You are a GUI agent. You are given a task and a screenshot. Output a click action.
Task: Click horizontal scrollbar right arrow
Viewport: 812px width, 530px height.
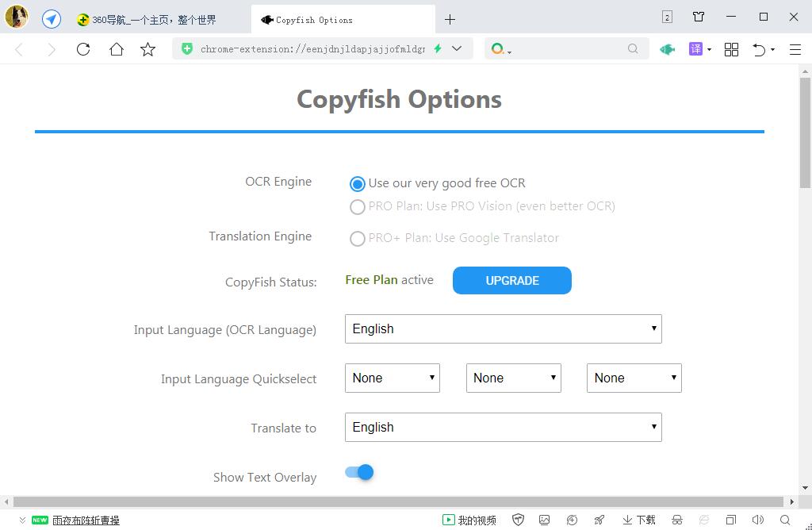click(792, 501)
